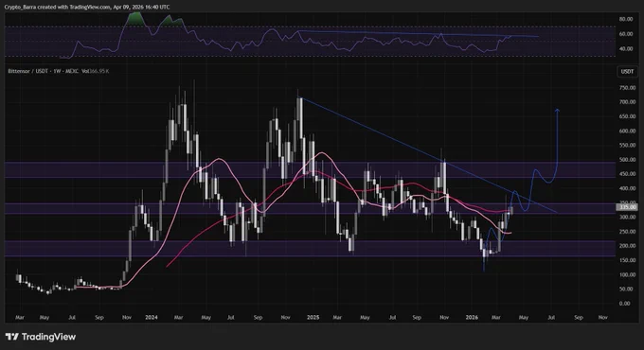Click the 0.00 price axis label

tap(624, 304)
